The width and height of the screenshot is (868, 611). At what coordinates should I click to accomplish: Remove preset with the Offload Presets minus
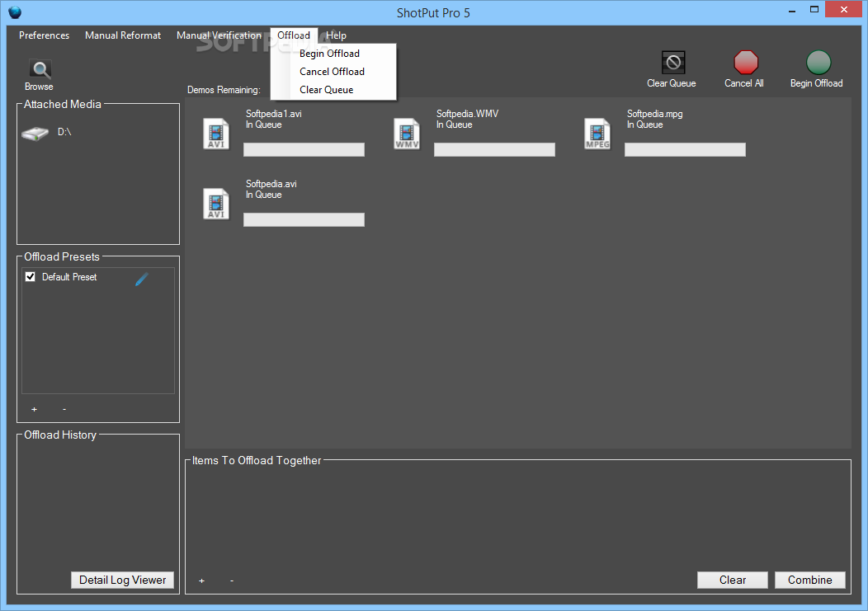[64, 409]
